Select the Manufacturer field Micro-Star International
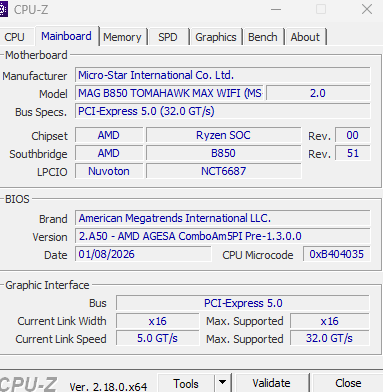Viewport: 383px width, 392px height. tap(223, 75)
